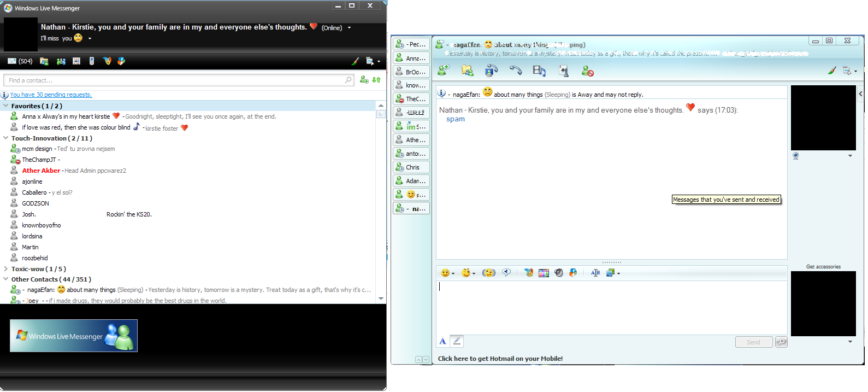Open the sharing folders icon in Messenger toolbar
868x392 pixels.
point(44,61)
